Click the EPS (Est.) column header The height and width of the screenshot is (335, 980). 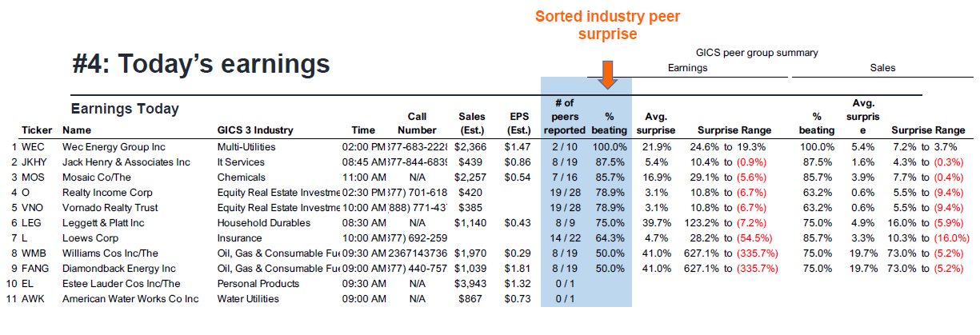pos(518,123)
